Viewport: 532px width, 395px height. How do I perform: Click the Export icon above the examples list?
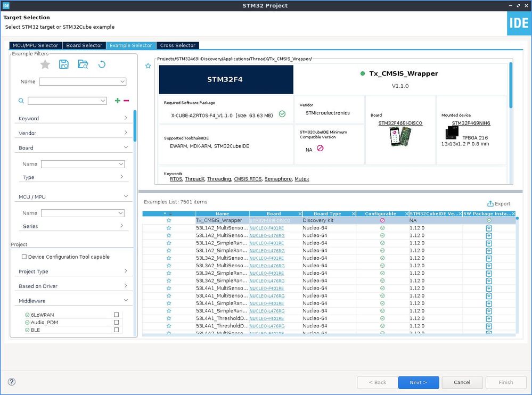click(x=490, y=203)
